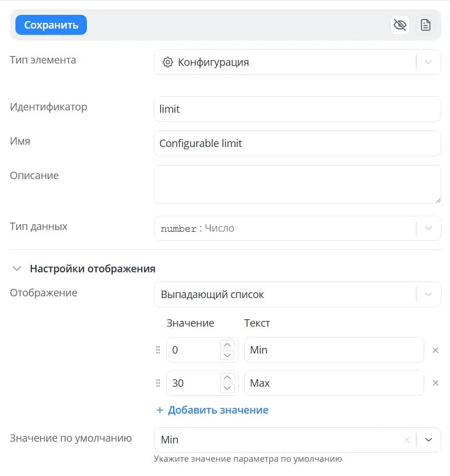Screen dimensions: 450x476
Task: Open the Значение по умолчанию dropdown arrow
Action: 428,440
